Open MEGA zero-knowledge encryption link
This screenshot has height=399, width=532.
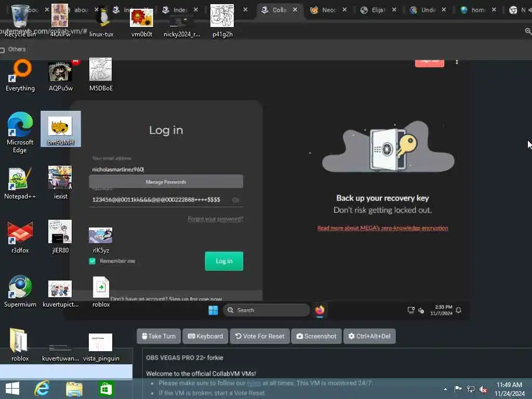coord(383,228)
